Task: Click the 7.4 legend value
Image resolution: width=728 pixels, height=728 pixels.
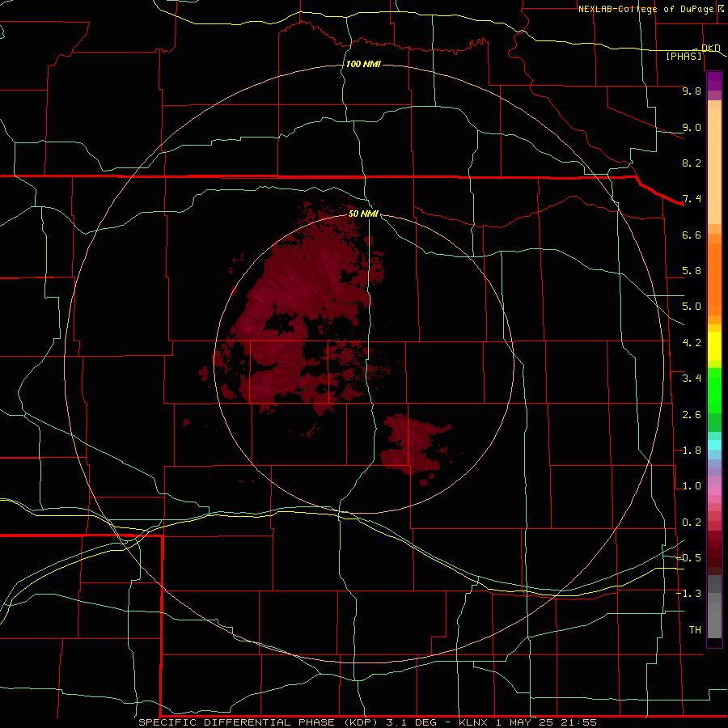Action: [692, 199]
